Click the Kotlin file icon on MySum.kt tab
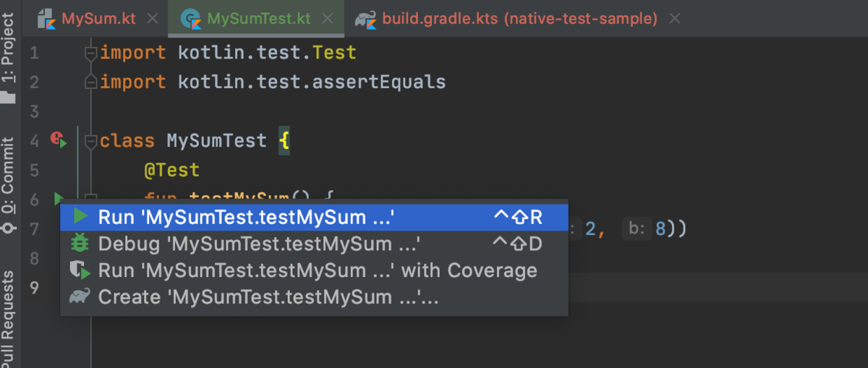The width and height of the screenshot is (868, 368). coord(46,18)
